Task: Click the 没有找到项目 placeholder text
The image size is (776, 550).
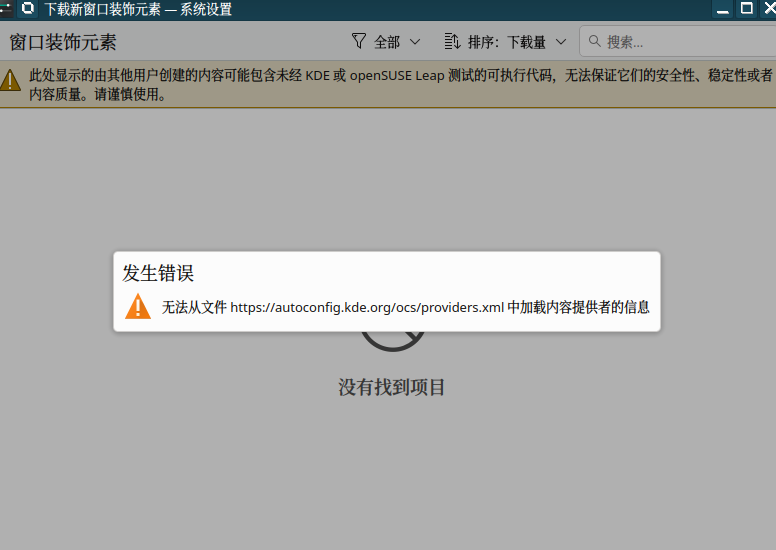Action: 391,388
